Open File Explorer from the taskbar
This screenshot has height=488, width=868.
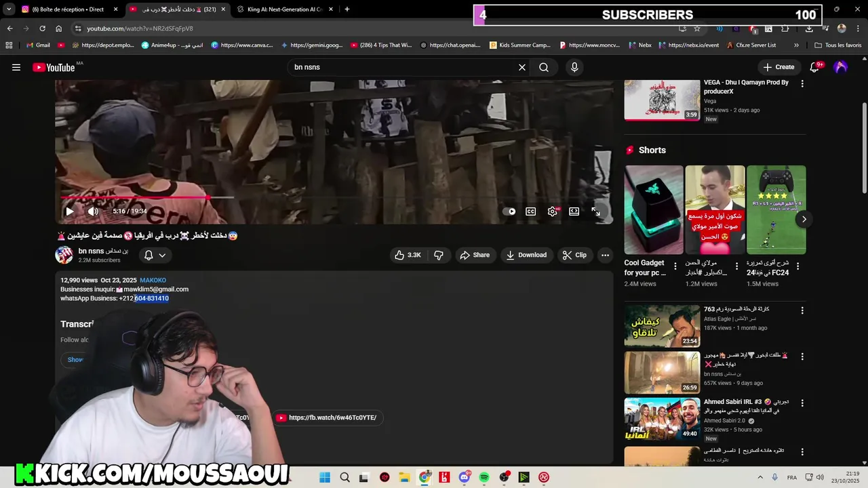(404, 477)
